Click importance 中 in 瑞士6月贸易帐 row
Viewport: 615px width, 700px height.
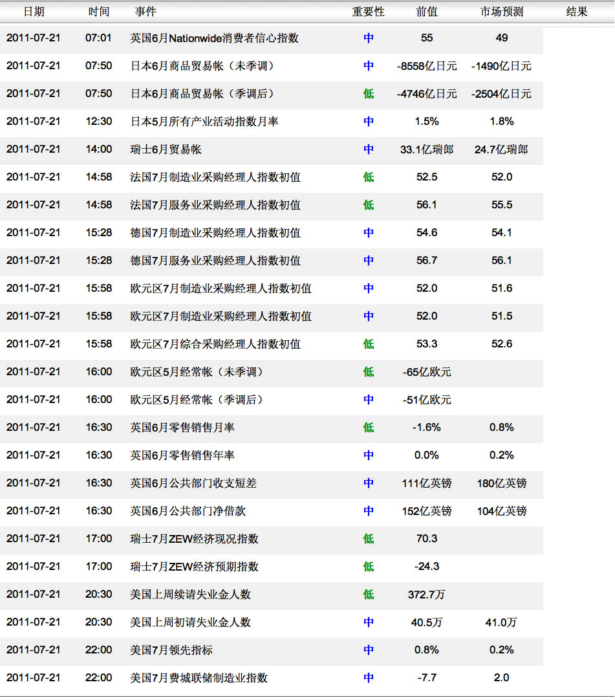[368, 149]
